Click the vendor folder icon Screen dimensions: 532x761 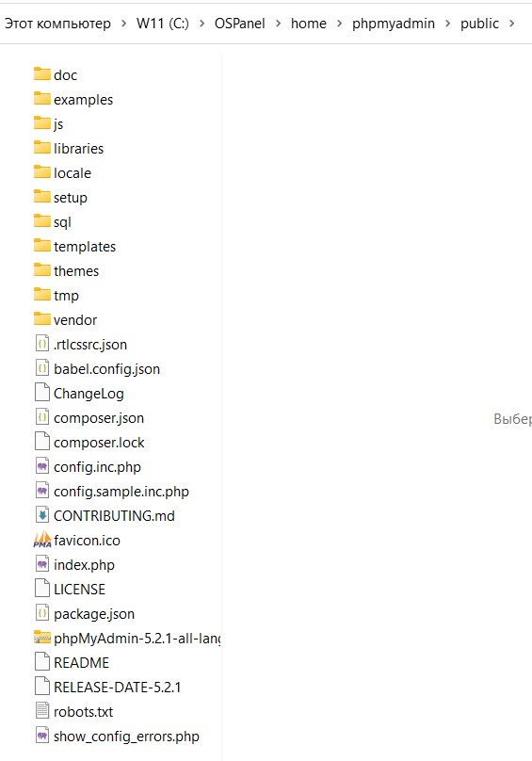click(42, 319)
